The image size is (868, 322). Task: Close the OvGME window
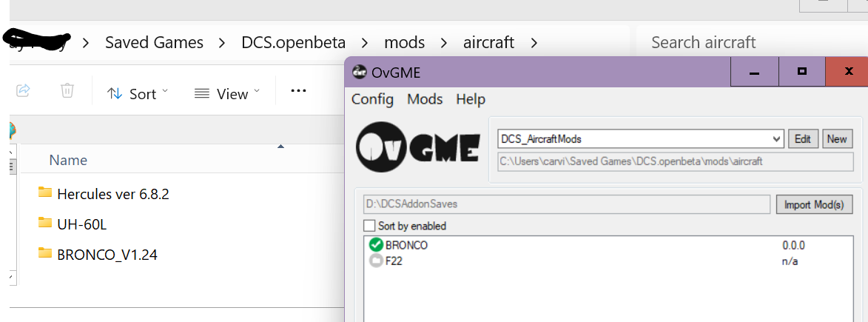[847, 72]
